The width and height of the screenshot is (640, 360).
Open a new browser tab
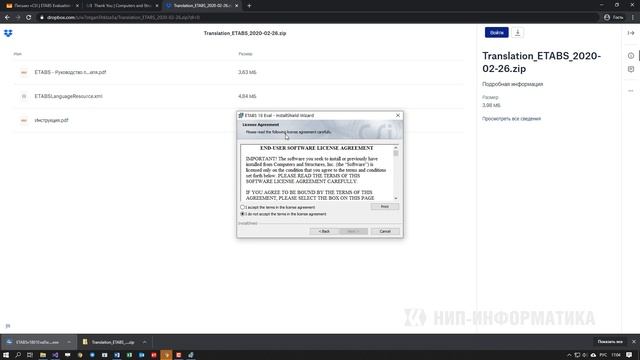coord(249,6)
